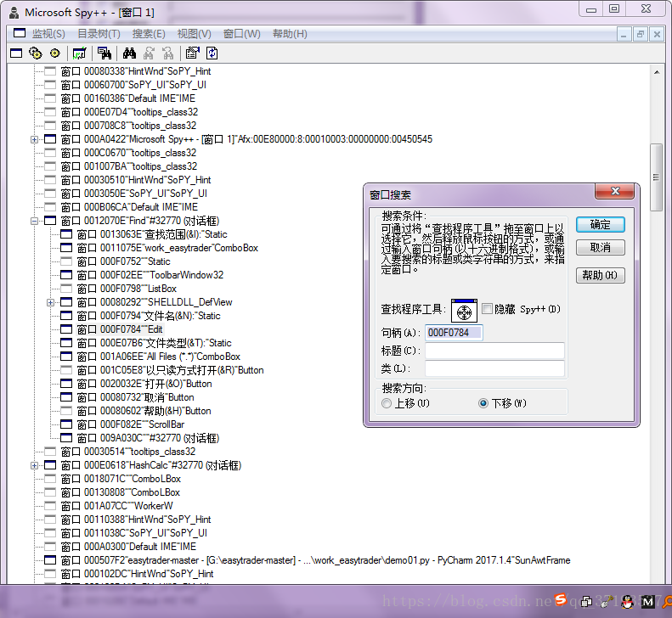Viewport: 672px width, 618px height.
Task: Select tree row 000E07B6 文件类型 Static
Action: click(155, 343)
